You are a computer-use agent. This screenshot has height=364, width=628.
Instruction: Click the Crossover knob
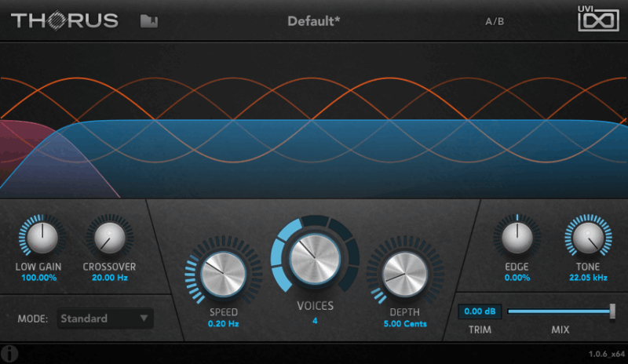109,236
